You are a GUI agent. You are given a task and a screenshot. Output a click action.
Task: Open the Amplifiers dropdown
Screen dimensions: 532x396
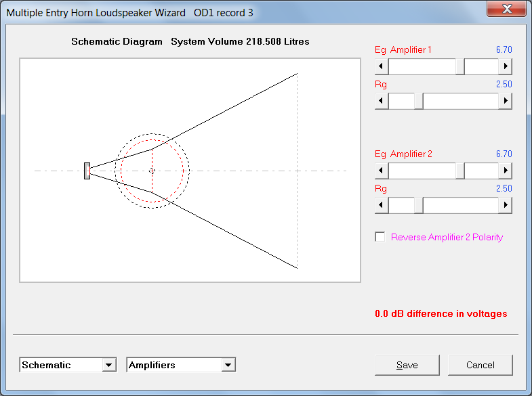coord(228,365)
